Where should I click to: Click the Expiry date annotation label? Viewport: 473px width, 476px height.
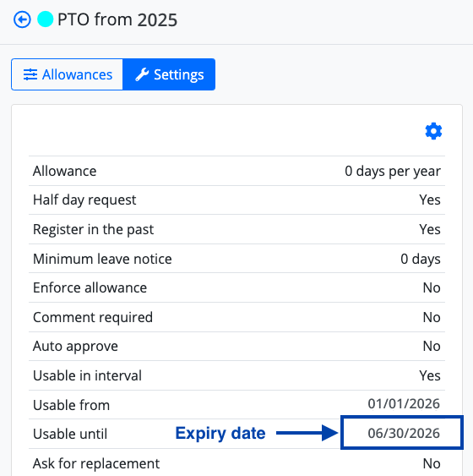tap(220, 433)
